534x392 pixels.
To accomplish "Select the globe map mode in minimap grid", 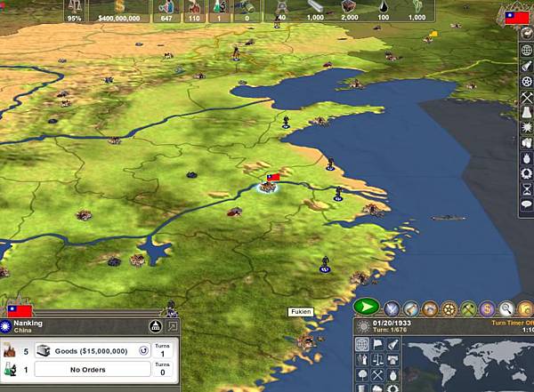I will [362, 344].
